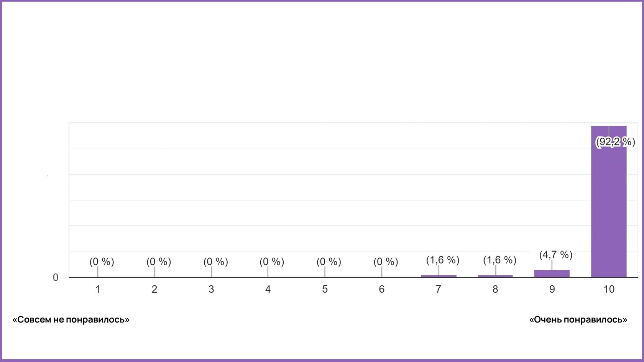Click the "(92,2 %)" percentage label
Viewport: 644px width, 362px height.
[x=615, y=142]
